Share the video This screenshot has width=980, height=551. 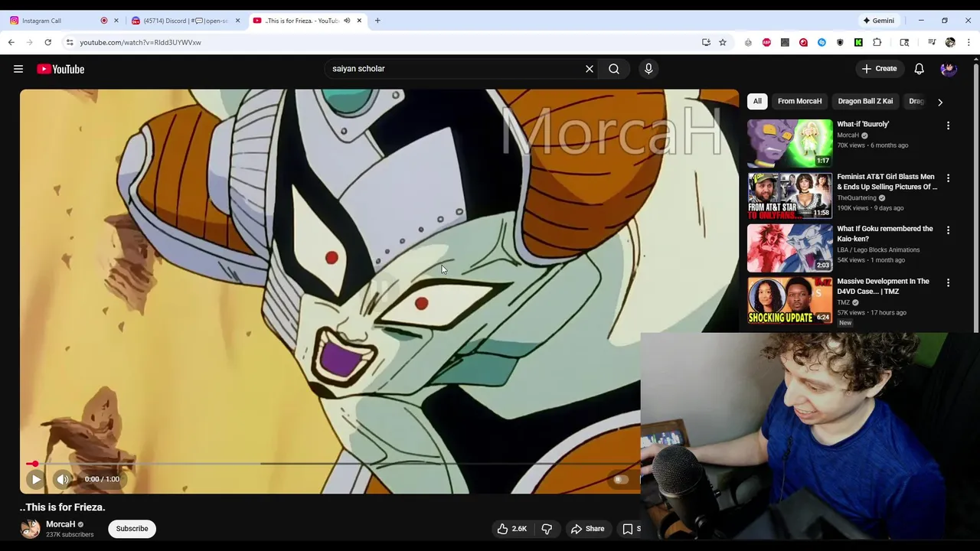click(587, 529)
